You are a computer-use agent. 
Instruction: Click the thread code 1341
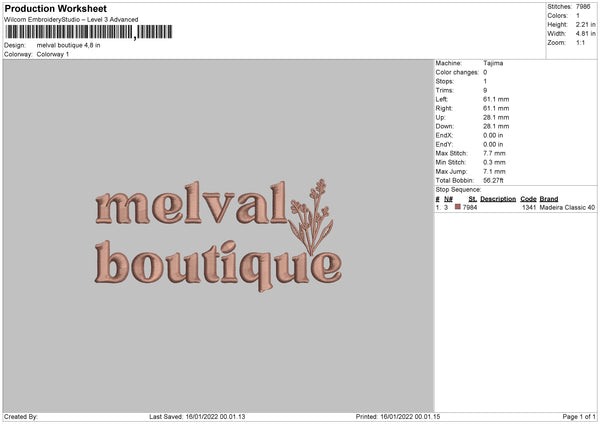(529, 207)
